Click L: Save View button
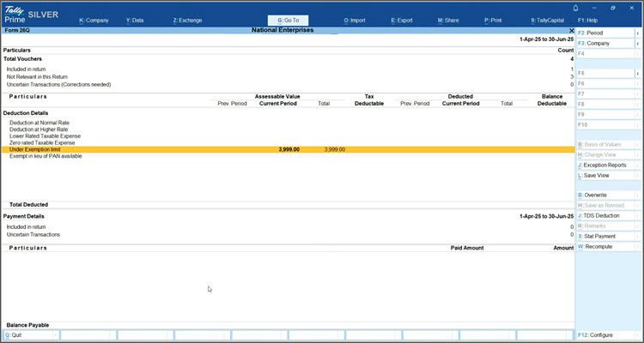 click(x=605, y=176)
